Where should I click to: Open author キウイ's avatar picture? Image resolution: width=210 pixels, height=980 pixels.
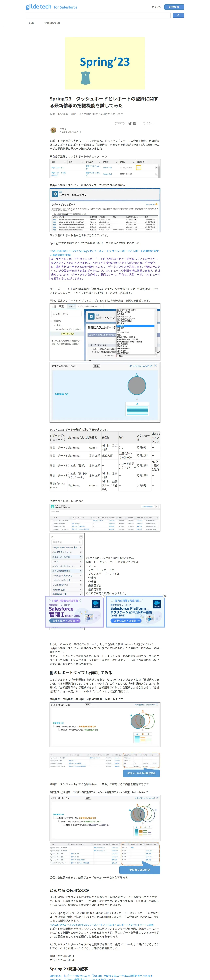pyautogui.click(x=53, y=130)
